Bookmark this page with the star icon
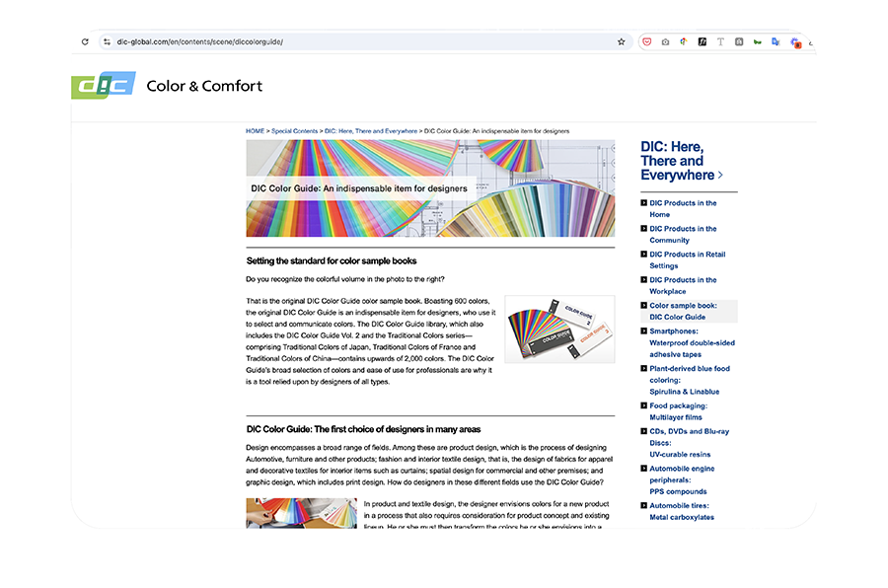Image resolution: width=888 pixels, height=588 pixels. (x=621, y=42)
